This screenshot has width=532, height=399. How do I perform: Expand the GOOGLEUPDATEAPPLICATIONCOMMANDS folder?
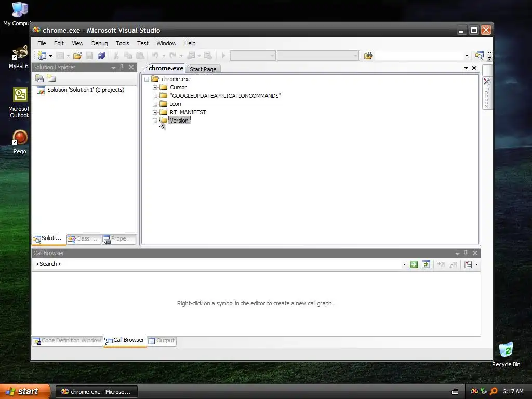coord(155,96)
